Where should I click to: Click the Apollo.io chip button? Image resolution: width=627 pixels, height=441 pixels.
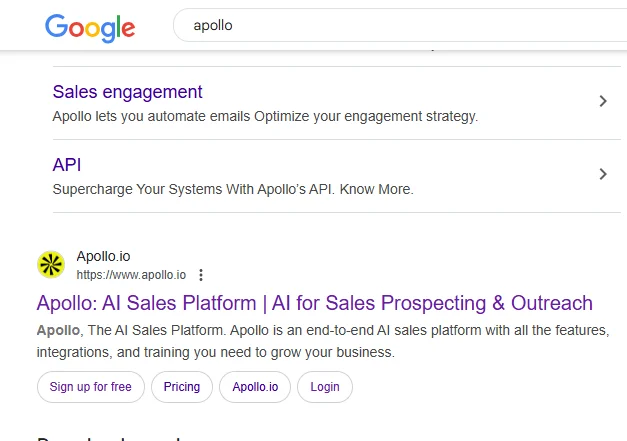[255, 387]
